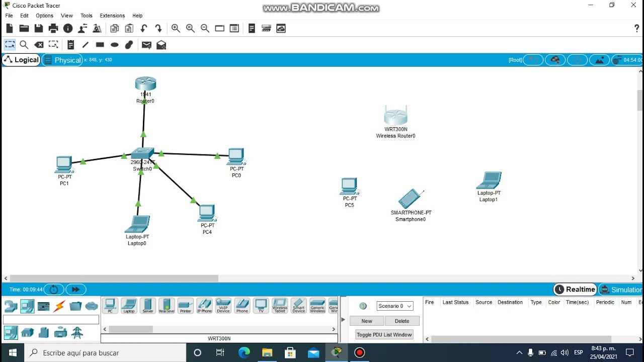644x362 pixels.
Task: Click the Help question mark icon
Action: (636, 29)
